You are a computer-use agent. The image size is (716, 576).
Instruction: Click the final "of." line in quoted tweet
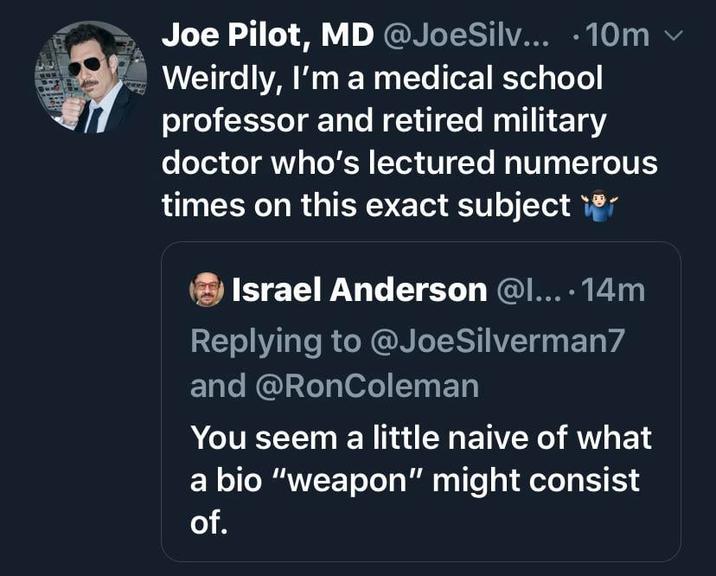[208, 522]
